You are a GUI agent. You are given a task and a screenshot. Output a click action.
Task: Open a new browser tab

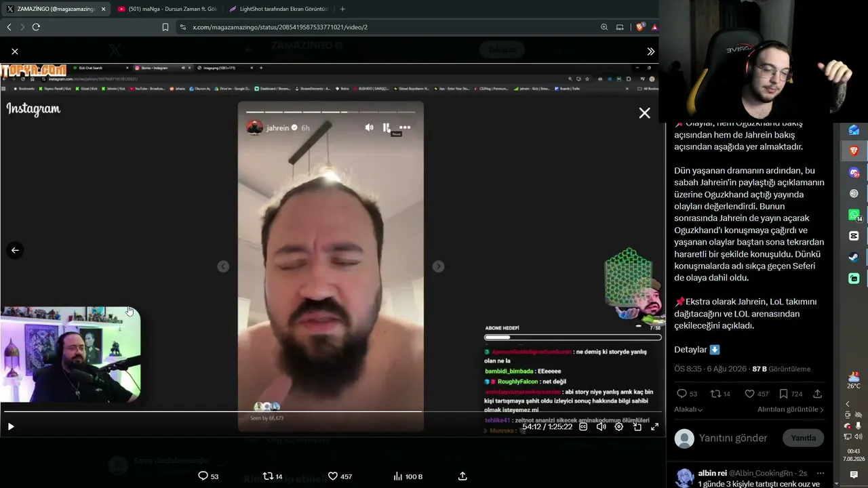coord(342,9)
